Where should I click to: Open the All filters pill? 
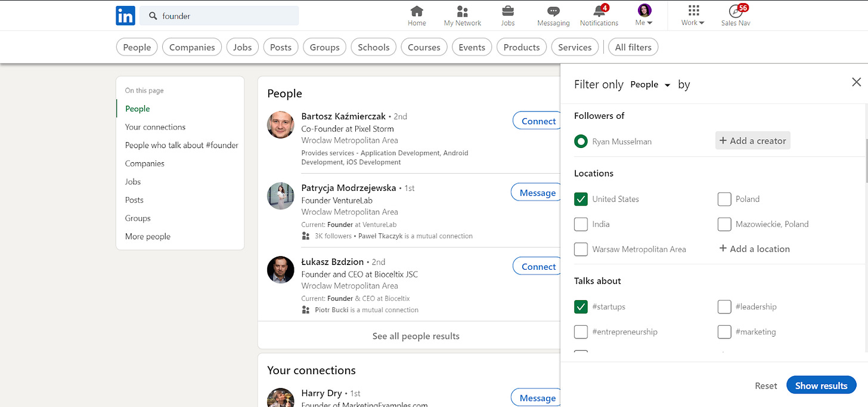[x=633, y=47]
